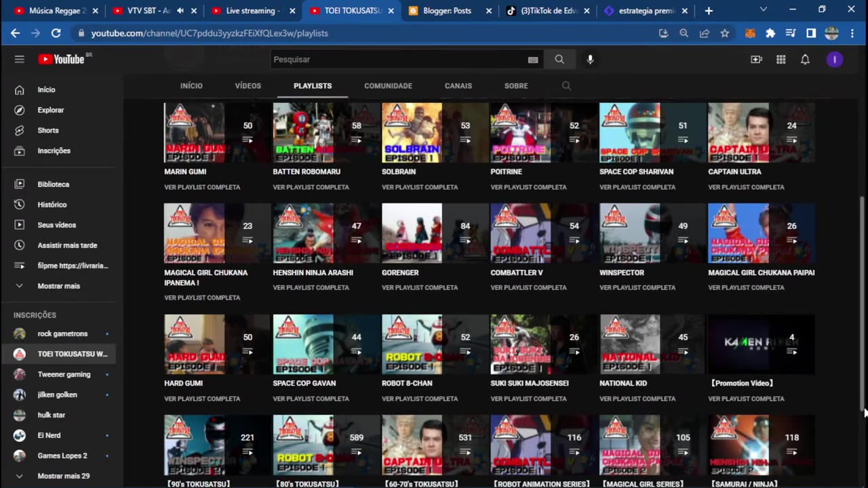Open the browser side panel icon
Image resolution: width=868 pixels, height=488 pixels.
pyautogui.click(x=811, y=33)
